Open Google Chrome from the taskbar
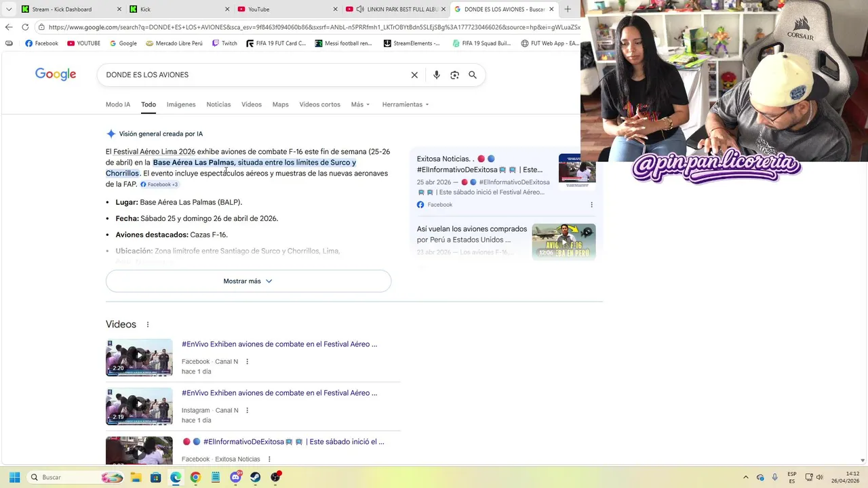Image resolution: width=868 pixels, height=488 pixels. click(195, 477)
